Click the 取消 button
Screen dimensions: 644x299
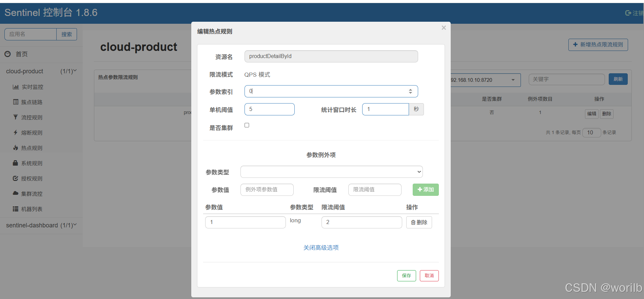[429, 276]
